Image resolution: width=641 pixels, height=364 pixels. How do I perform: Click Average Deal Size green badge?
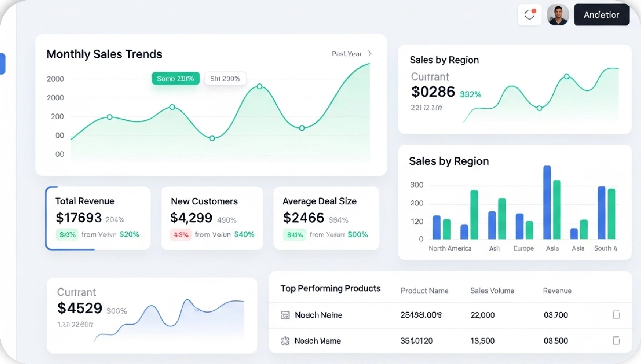tap(295, 235)
